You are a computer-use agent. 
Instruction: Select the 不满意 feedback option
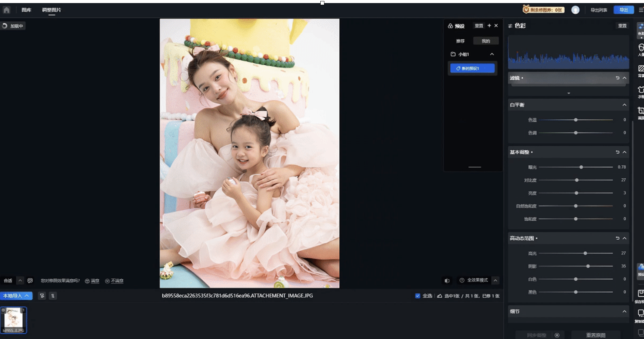(x=114, y=281)
